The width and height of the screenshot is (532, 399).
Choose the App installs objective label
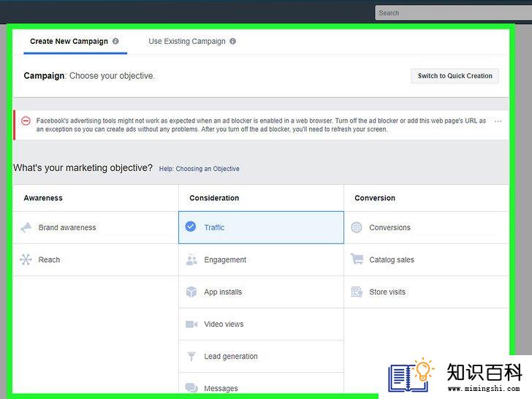(x=223, y=292)
